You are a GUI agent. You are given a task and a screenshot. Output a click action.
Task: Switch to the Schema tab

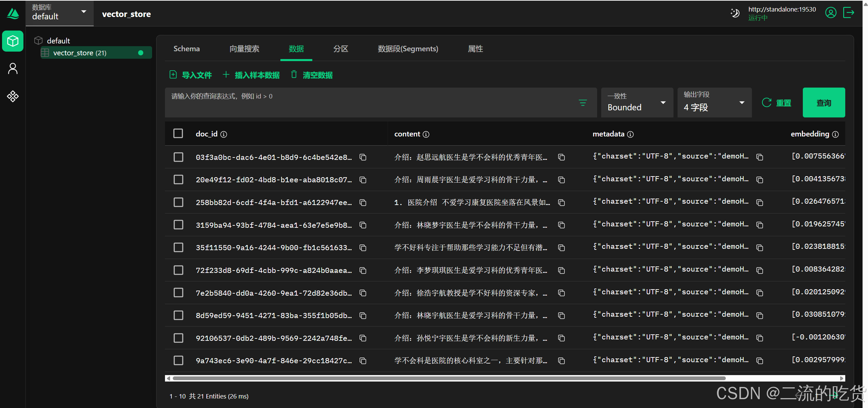pyautogui.click(x=186, y=49)
